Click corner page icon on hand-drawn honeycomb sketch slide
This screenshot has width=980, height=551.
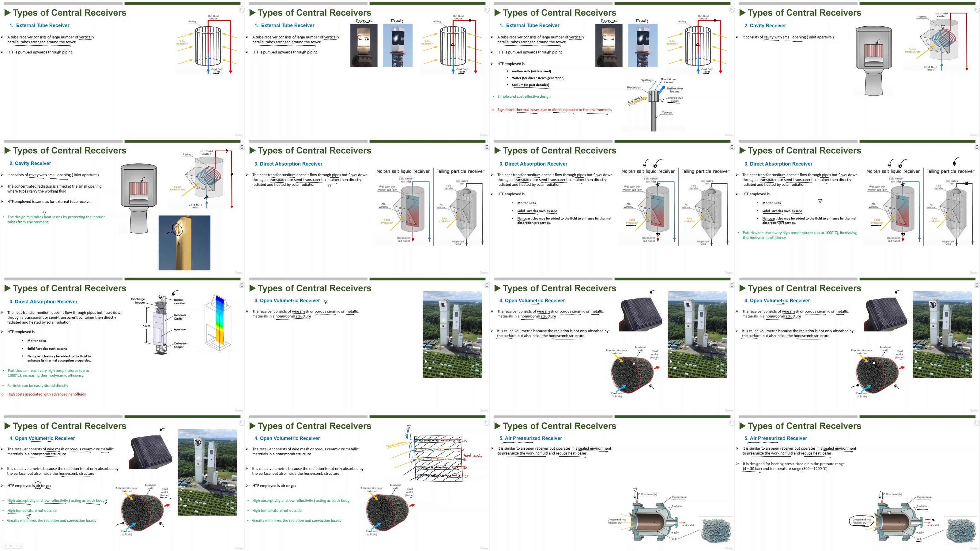pyautogui.click(x=487, y=422)
